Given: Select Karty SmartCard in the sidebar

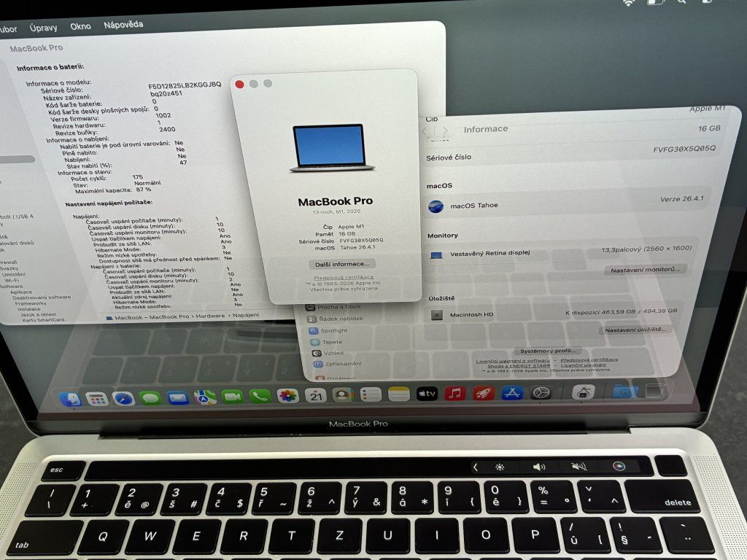Looking at the screenshot, I should pyautogui.click(x=43, y=320).
